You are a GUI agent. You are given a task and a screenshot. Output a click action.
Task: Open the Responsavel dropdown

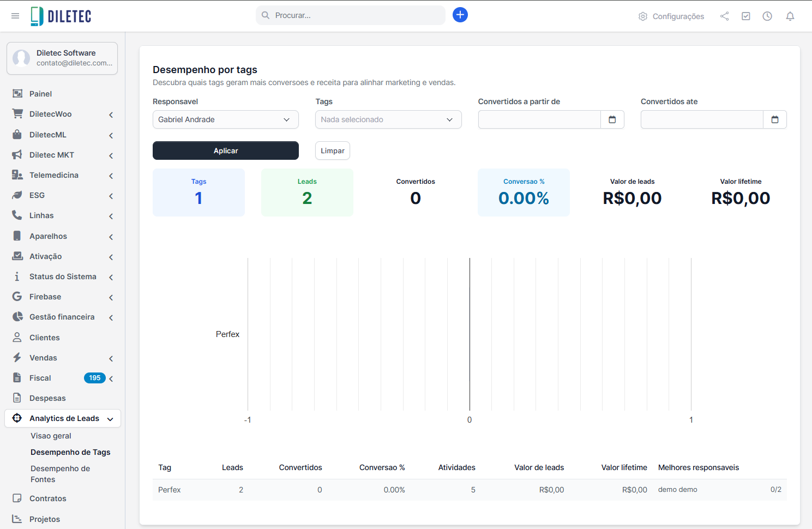[225, 119]
